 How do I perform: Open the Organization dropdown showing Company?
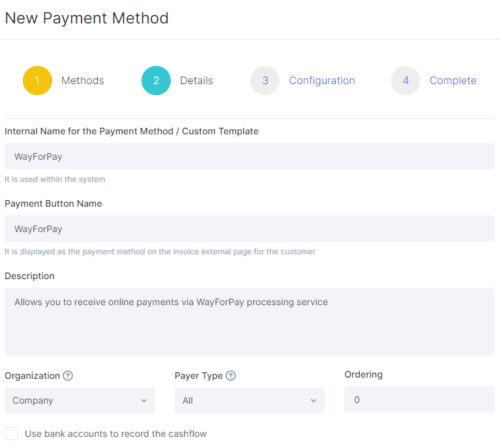coord(80,400)
